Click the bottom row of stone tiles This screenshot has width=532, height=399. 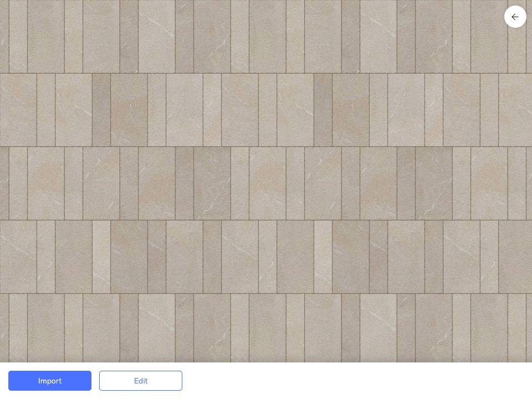[x=266, y=327]
